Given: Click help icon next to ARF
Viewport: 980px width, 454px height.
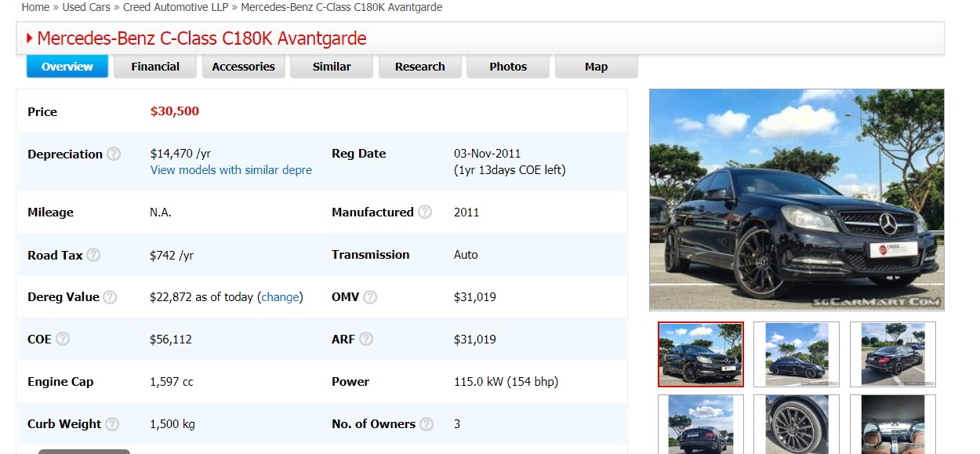Looking at the screenshot, I should [366, 340].
